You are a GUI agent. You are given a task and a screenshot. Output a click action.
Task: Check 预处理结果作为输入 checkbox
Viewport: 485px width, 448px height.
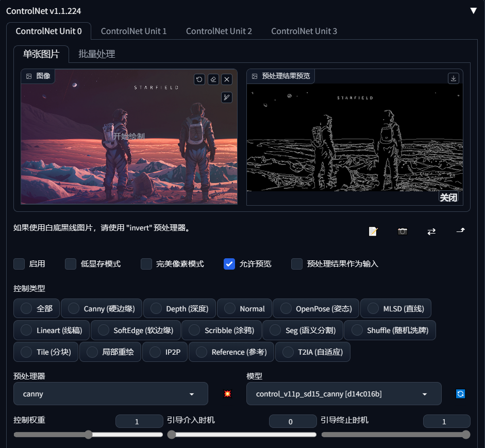(297, 264)
